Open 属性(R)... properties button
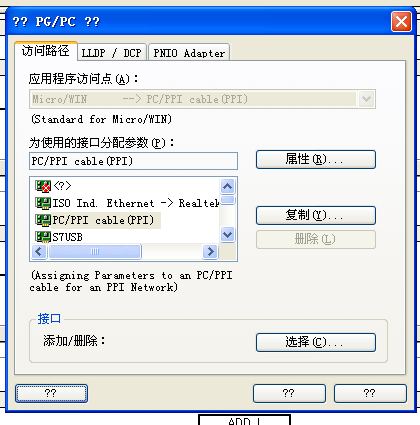The height and width of the screenshot is (425, 420). (x=316, y=159)
